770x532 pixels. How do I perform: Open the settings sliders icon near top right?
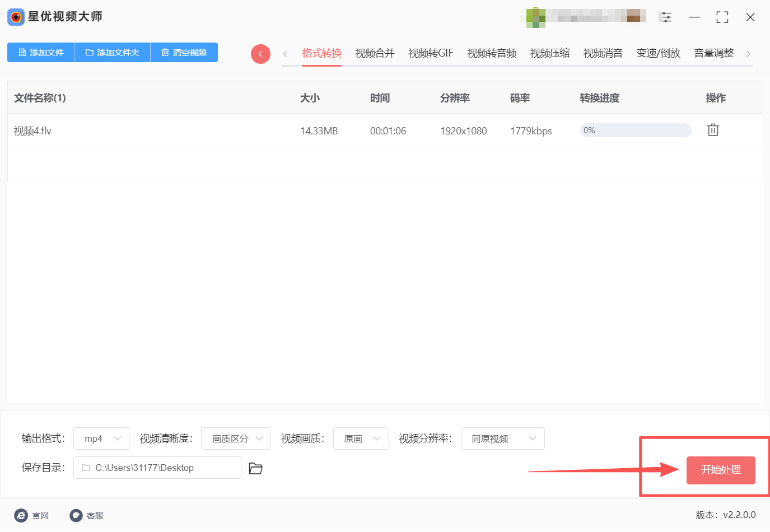click(666, 17)
